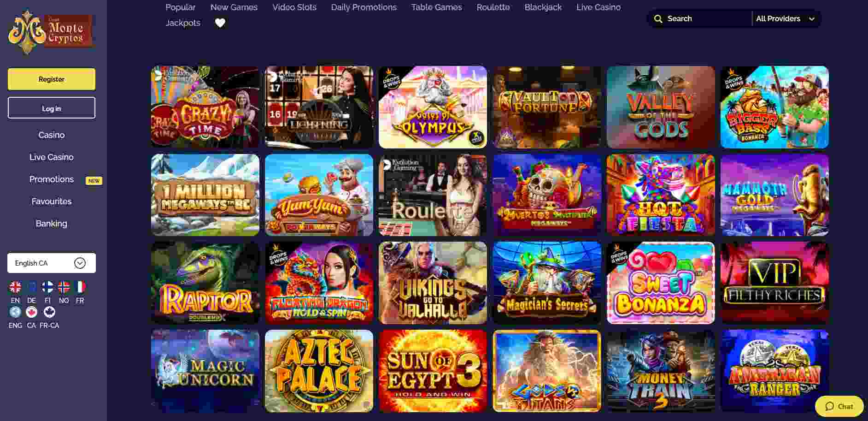Screen dimensions: 868x421
Task: Choose the CA maple leaf flag
Action: point(31,312)
